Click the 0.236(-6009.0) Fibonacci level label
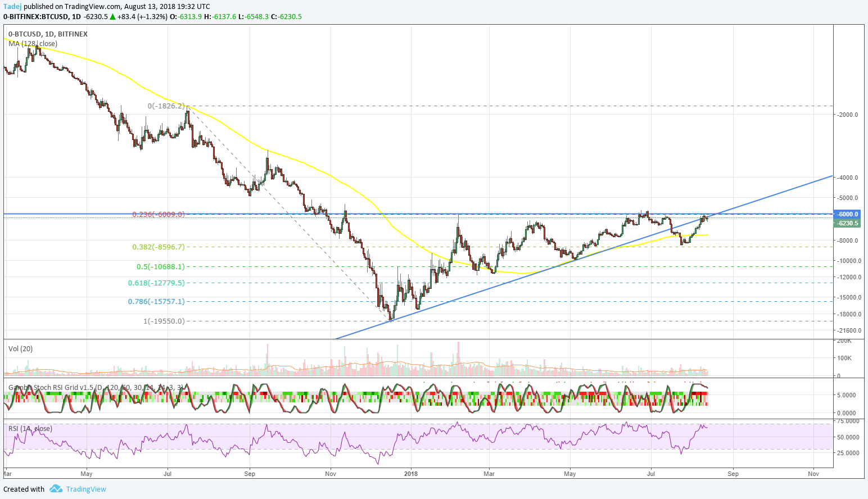868x499 pixels. click(159, 214)
